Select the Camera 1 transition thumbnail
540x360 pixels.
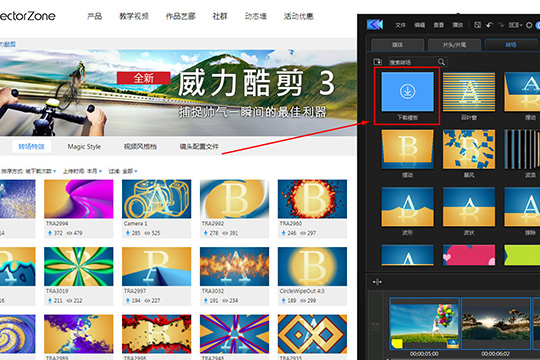pyautogui.click(x=156, y=199)
